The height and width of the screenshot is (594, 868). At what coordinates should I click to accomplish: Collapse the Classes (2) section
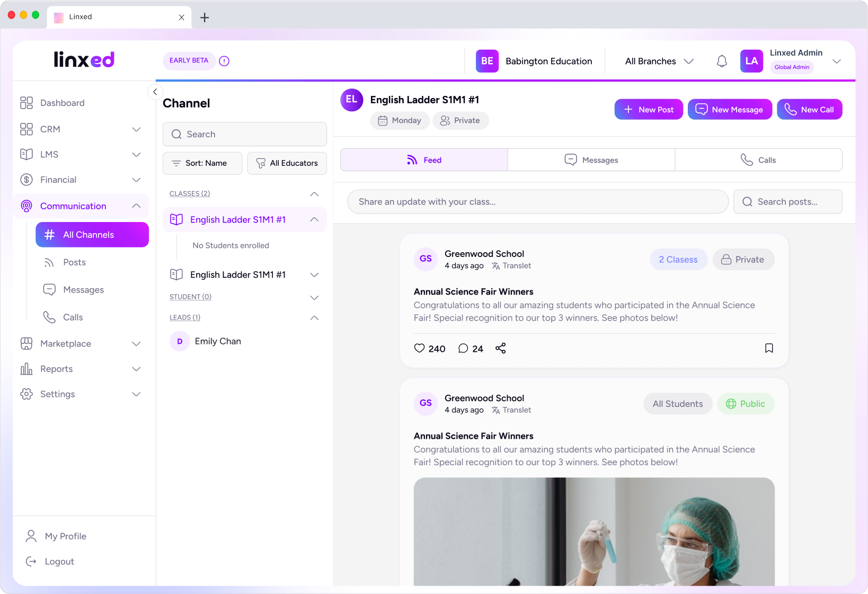point(314,194)
